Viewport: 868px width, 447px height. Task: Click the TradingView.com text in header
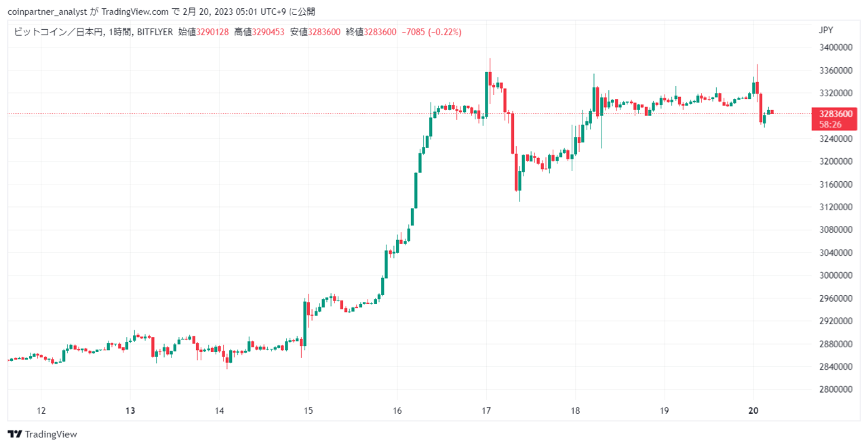[x=136, y=12]
